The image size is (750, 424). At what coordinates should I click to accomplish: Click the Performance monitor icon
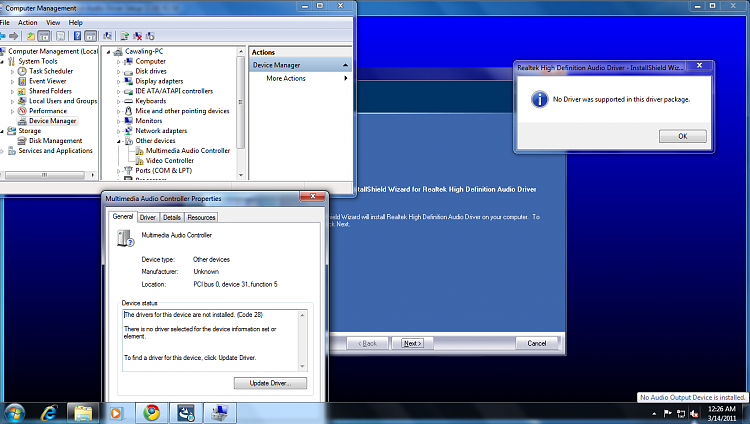click(22, 111)
